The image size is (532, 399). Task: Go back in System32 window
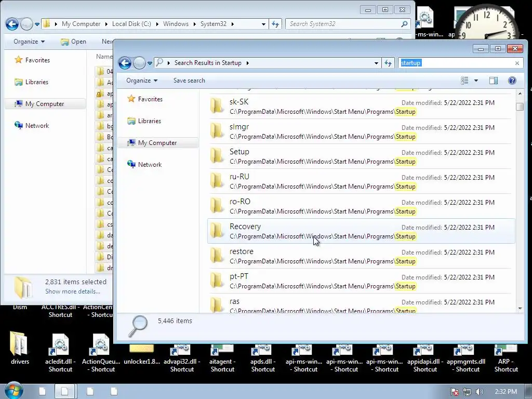[x=12, y=24]
